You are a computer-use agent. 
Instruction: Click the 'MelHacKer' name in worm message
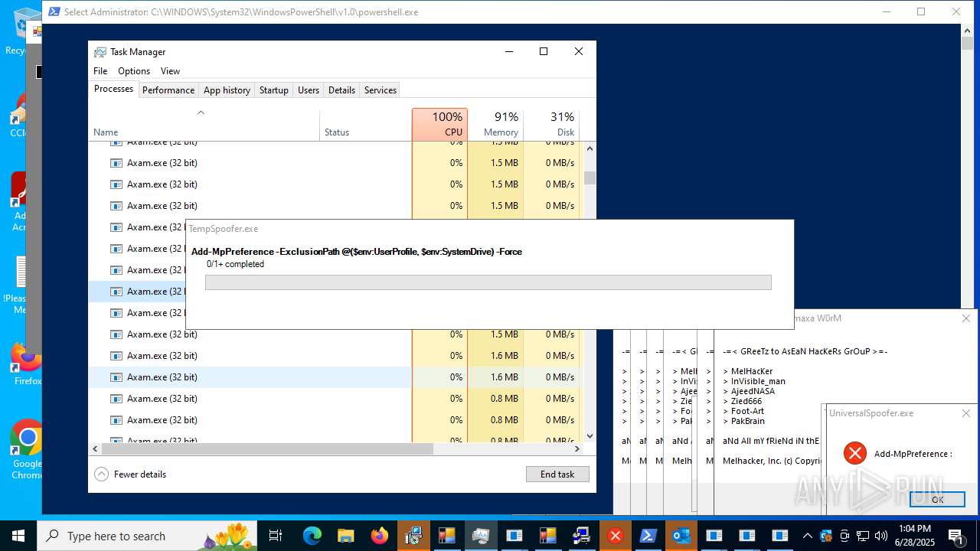point(752,371)
